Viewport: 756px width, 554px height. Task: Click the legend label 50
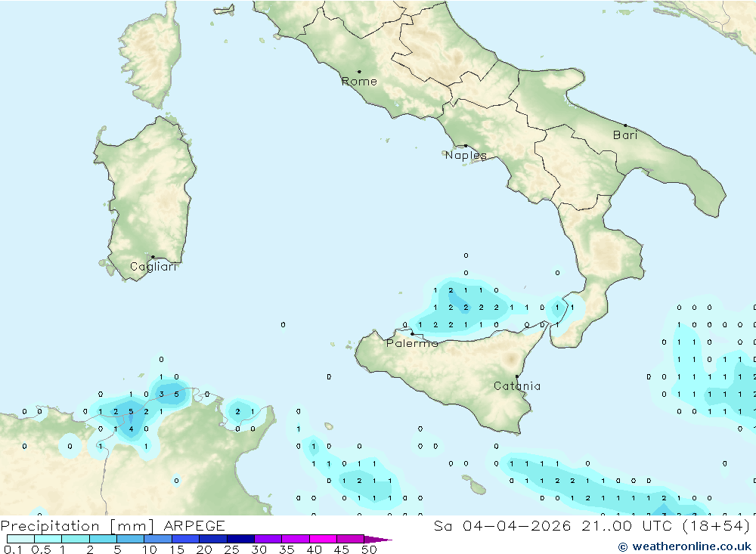click(369, 549)
